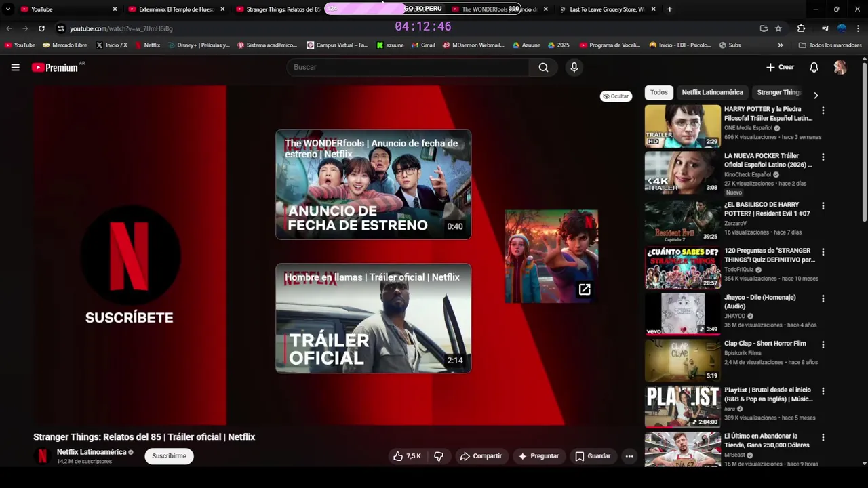This screenshot has width=868, height=488.
Task: Hide the end screen with Ocultar toggle
Action: point(616,96)
